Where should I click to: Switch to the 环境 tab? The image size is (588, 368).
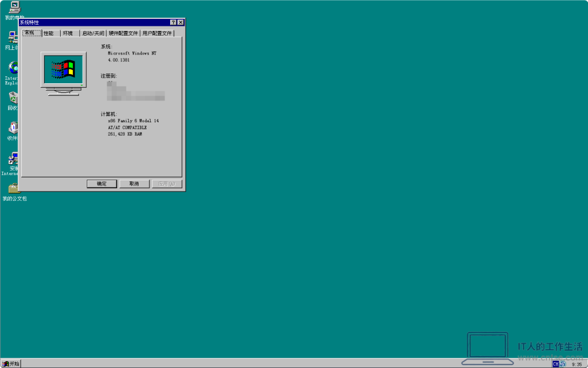(70, 33)
